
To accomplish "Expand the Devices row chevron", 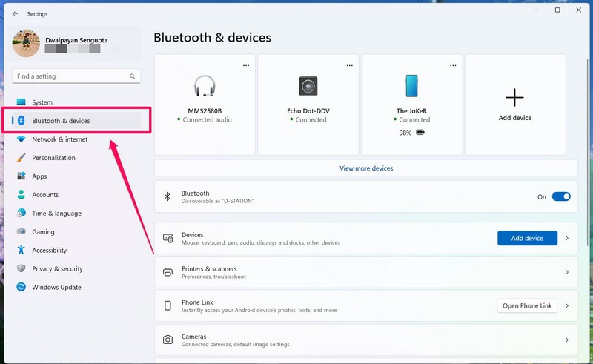I will 567,239.
